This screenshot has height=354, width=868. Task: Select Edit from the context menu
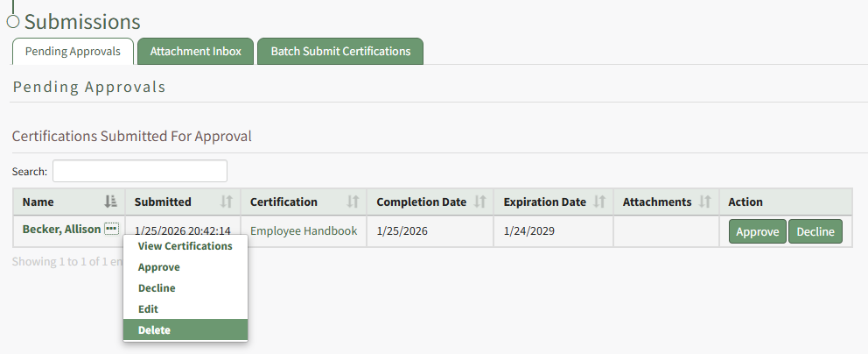click(x=148, y=309)
